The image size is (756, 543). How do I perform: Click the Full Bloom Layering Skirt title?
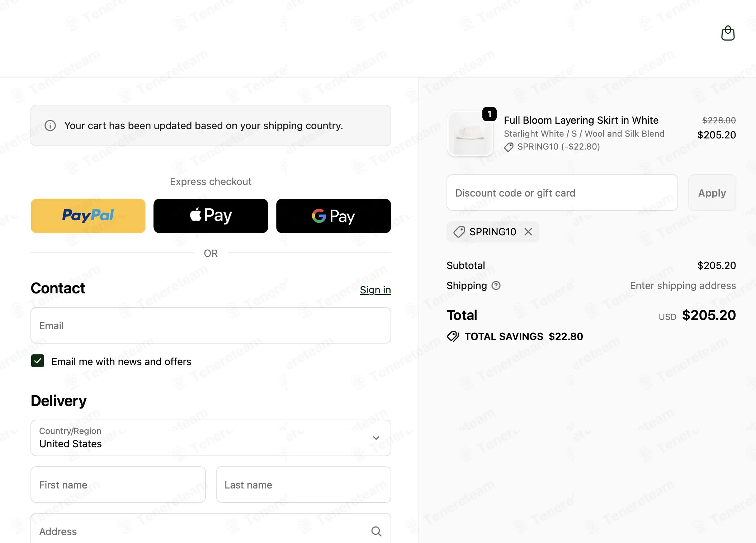click(x=581, y=120)
